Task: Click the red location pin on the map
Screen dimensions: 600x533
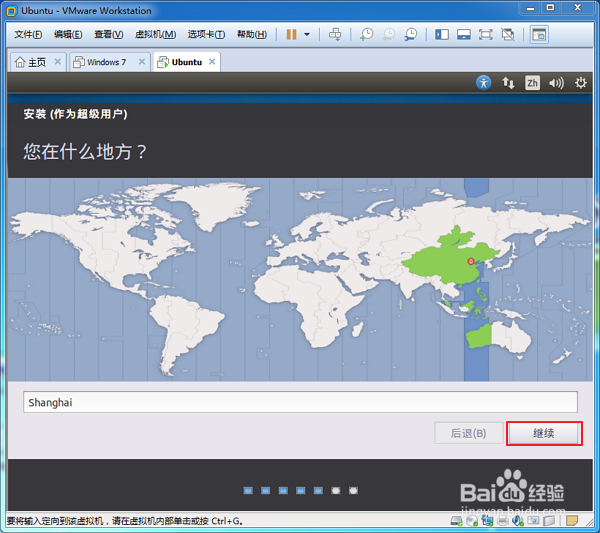Action: click(471, 261)
